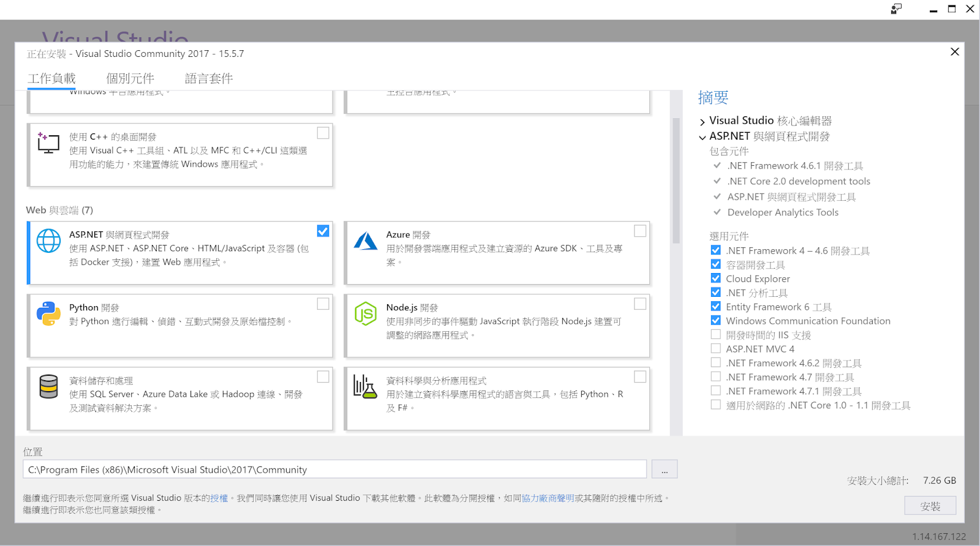This screenshot has height=546, width=980.
Task: Click the browse ... location button
Action: (665, 469)
